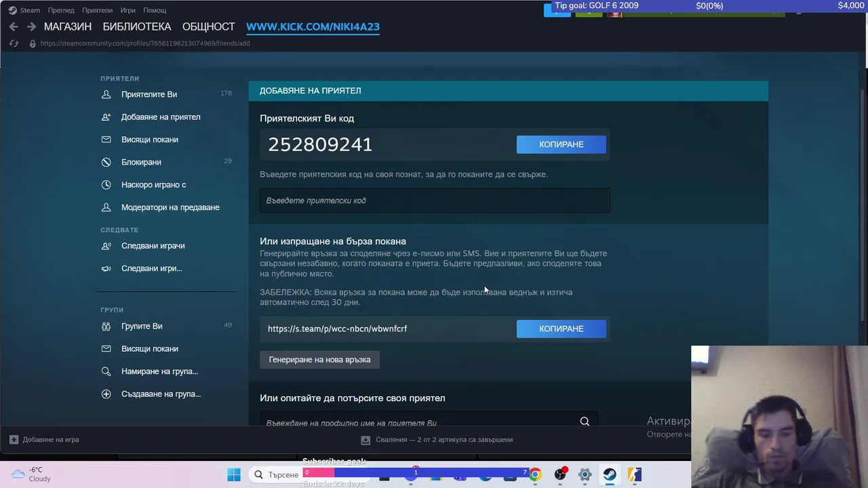
Task: Open Counter-Strike icon on the taskbar
Action: pyautogui.click(x=634, y=474)
